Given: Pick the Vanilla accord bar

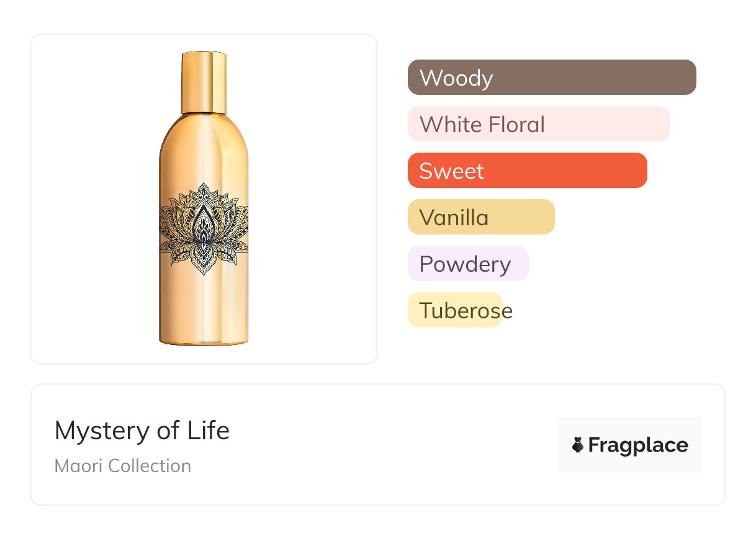Looking at the screenshot, I should tap(480, 217).
